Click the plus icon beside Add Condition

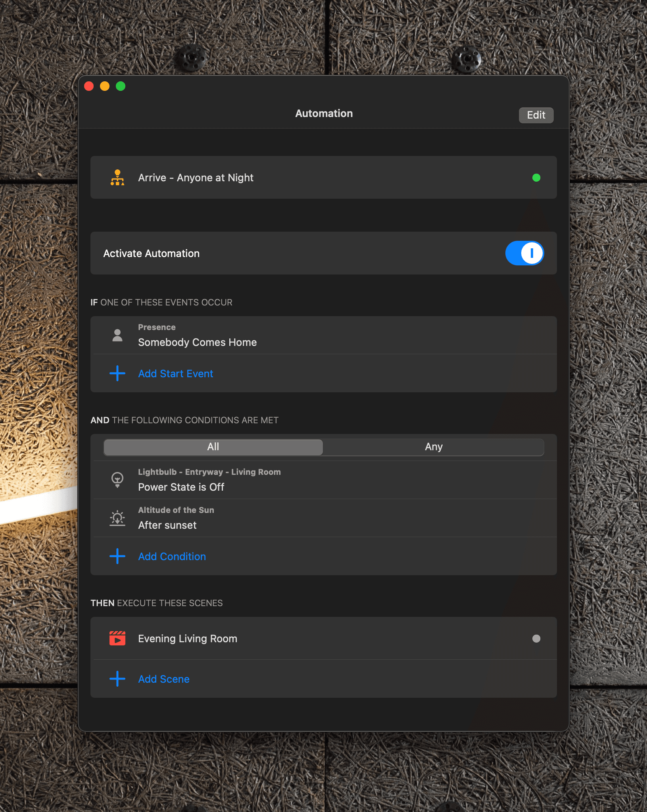[x=117, y=556]
